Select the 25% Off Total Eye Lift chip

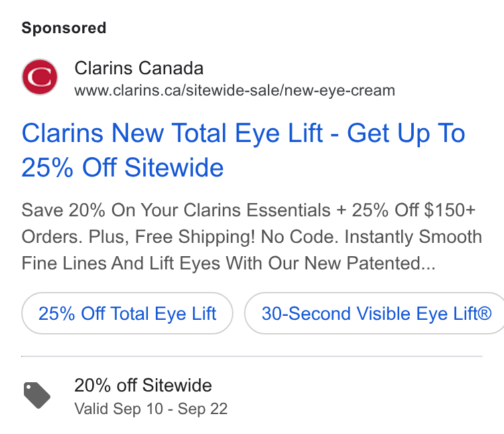[x=127, y=313]
